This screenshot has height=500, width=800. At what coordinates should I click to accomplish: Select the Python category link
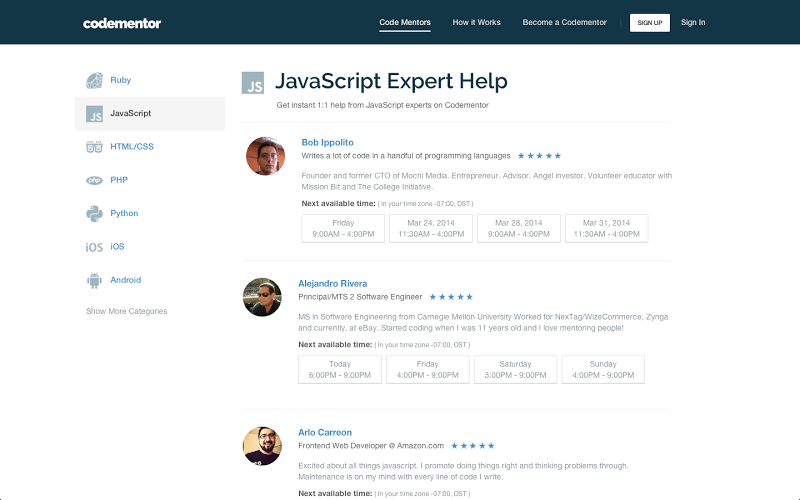(124, 213)
